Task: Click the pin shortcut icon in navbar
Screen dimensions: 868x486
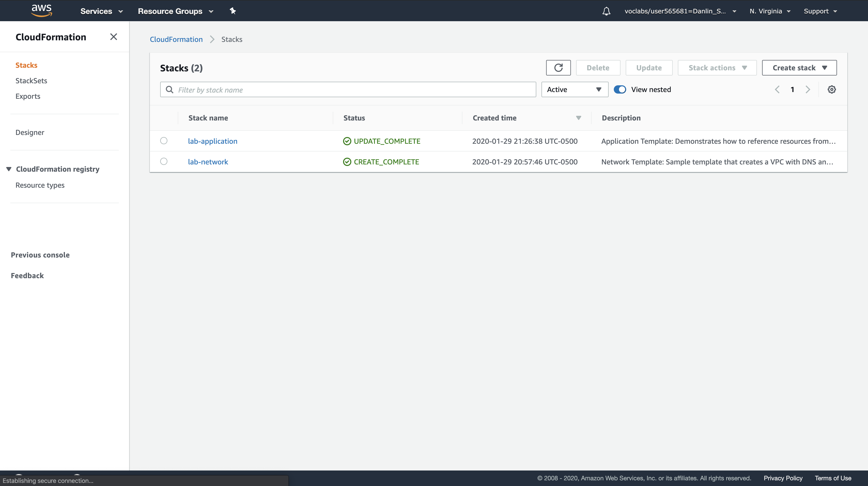Action: (x=233, y=11)
